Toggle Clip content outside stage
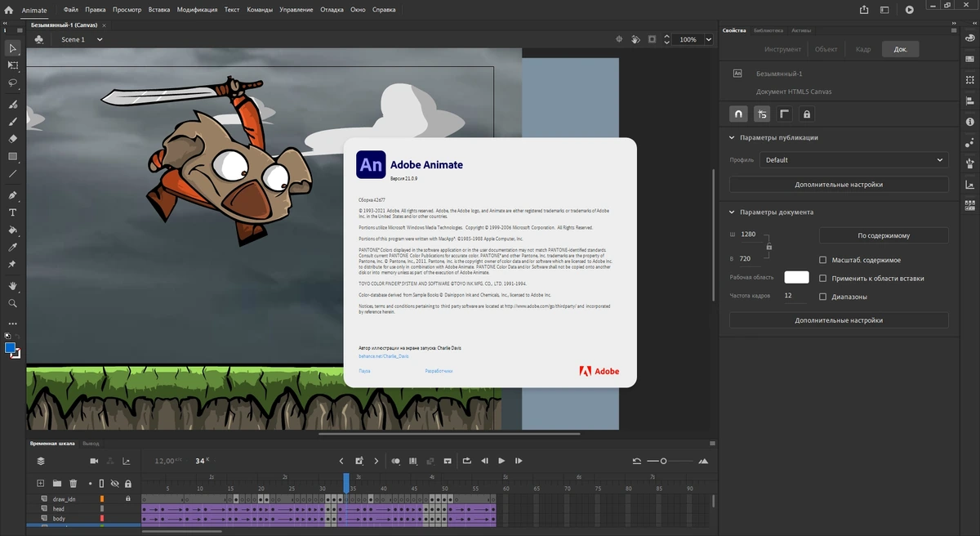 (652, 39)
